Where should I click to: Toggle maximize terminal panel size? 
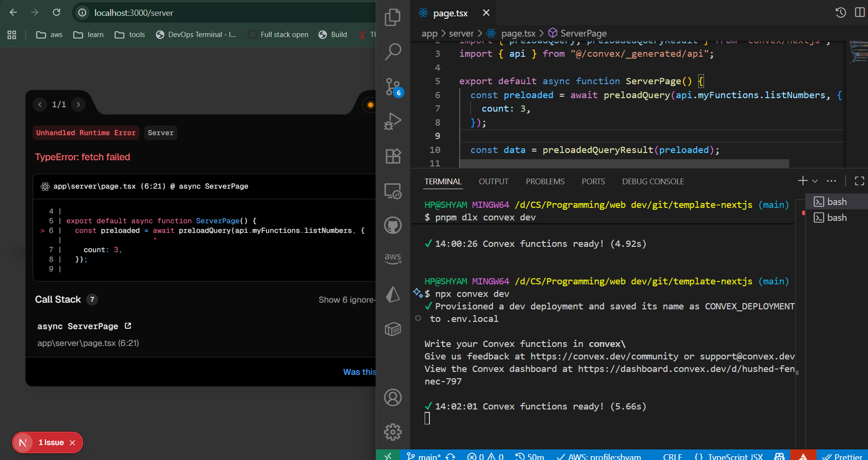[x=859, y=181]
